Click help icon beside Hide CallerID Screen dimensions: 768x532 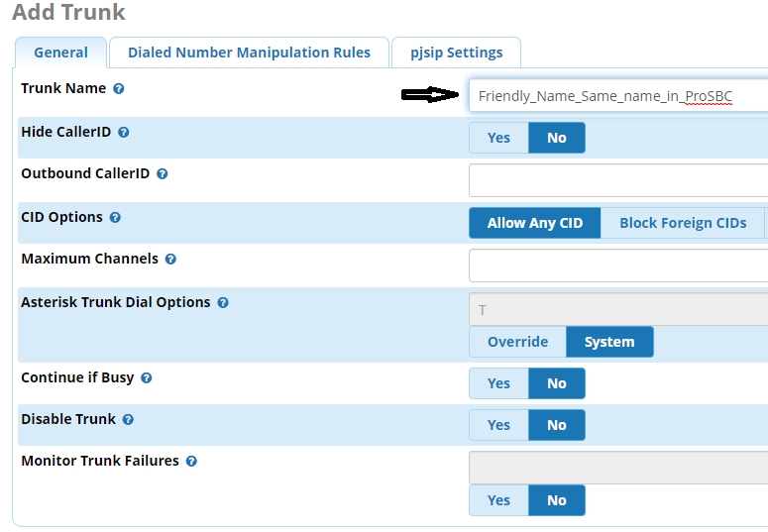click(124, 132)
